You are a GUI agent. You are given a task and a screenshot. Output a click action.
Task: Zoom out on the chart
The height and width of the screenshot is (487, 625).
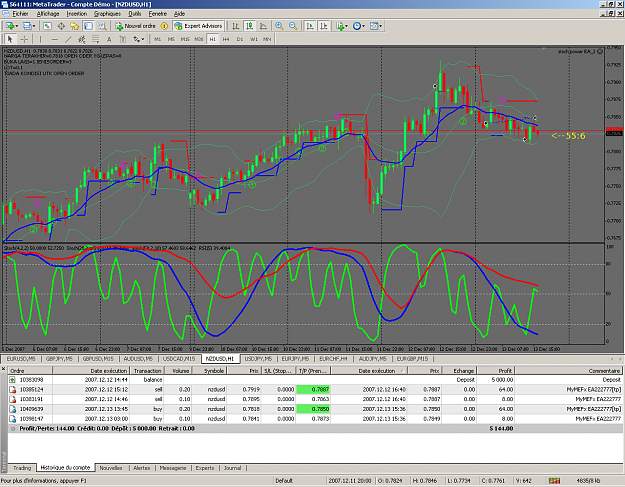[x=293, y=26]
